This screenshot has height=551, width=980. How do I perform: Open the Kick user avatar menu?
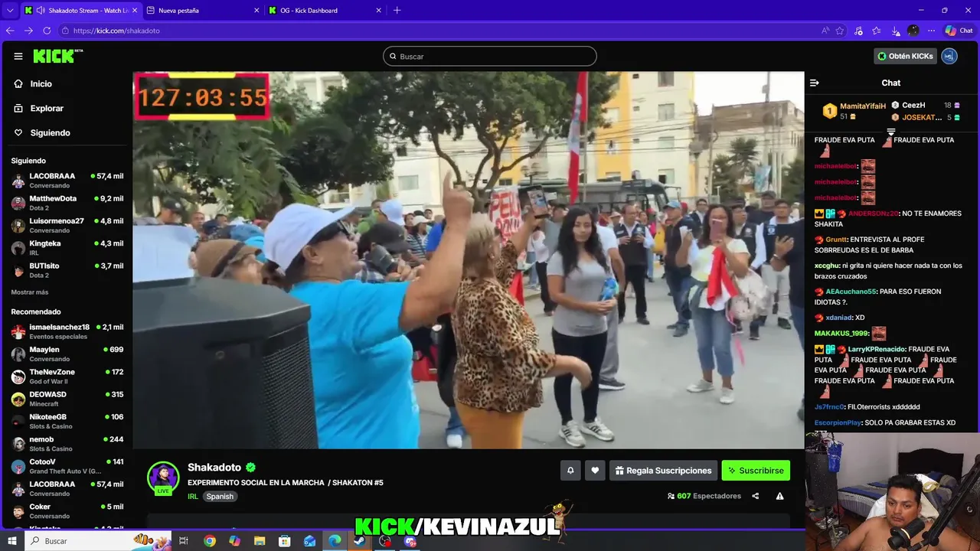click(949, 56)
